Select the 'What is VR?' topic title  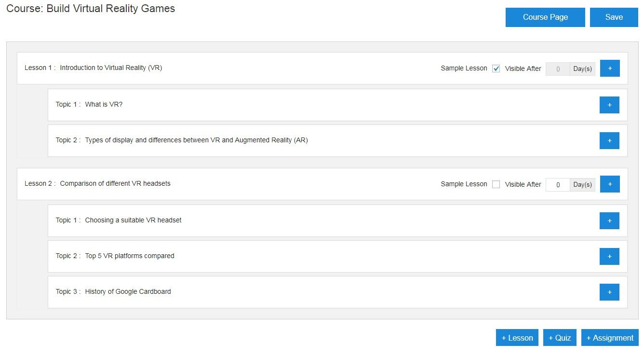104,105
